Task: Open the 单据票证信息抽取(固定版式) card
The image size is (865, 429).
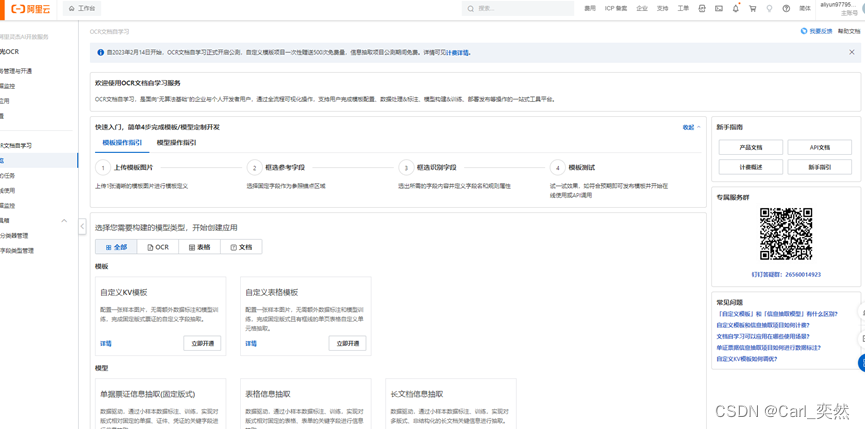Action: (x=161, y=404)
